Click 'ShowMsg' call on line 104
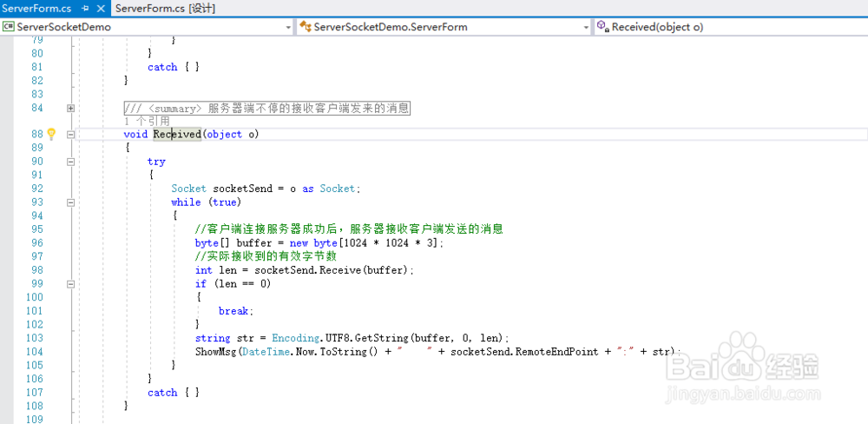 pos(216,351)
